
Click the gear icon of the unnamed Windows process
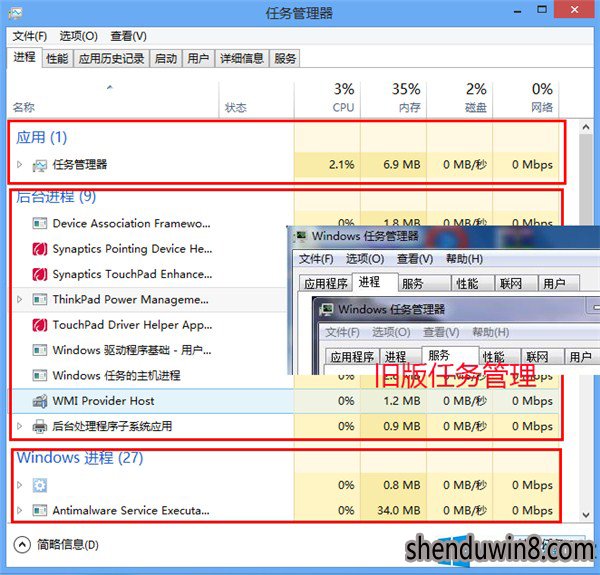click(x=40, y=485)
